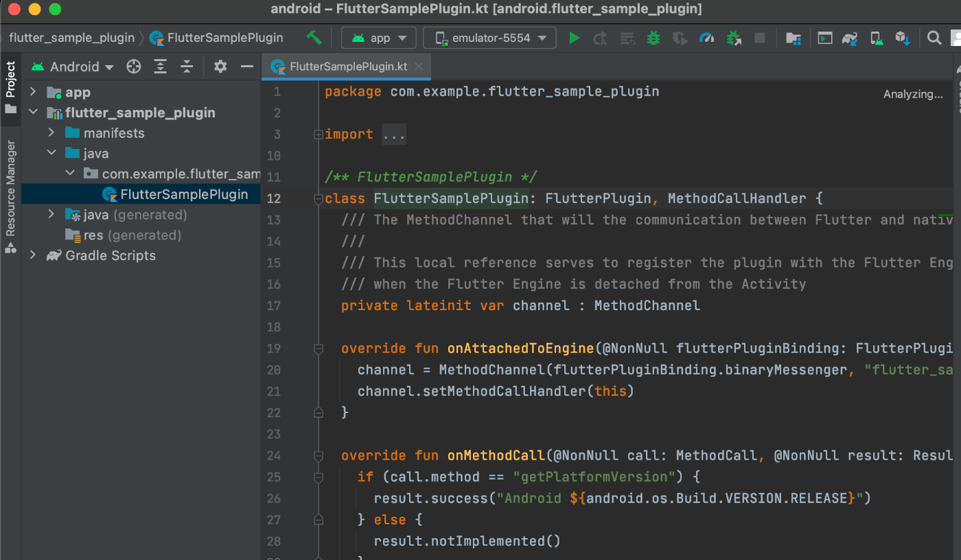This screenshot has width=961, height=560.
Task: Click the Search Everywhere magnifier icon
Action: (934, 38)
